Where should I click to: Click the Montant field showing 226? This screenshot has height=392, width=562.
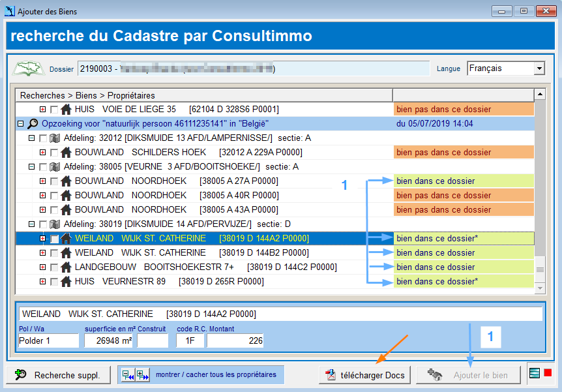coord(235,340)
